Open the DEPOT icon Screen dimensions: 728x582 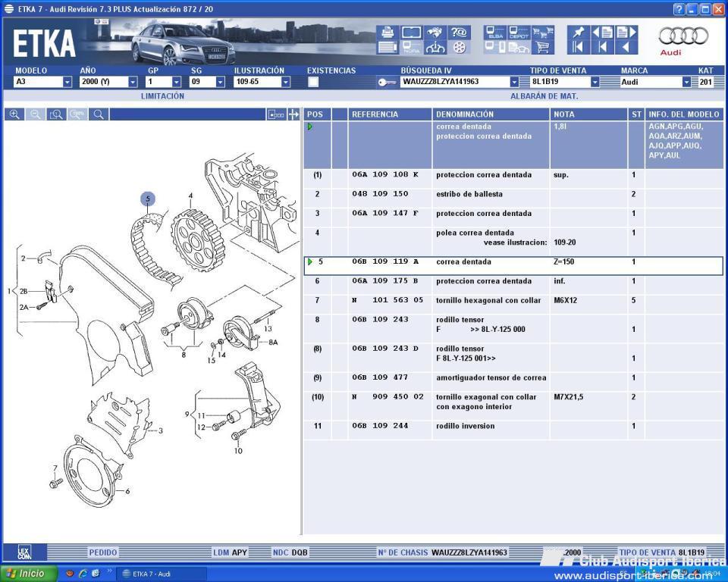(519, 32)
